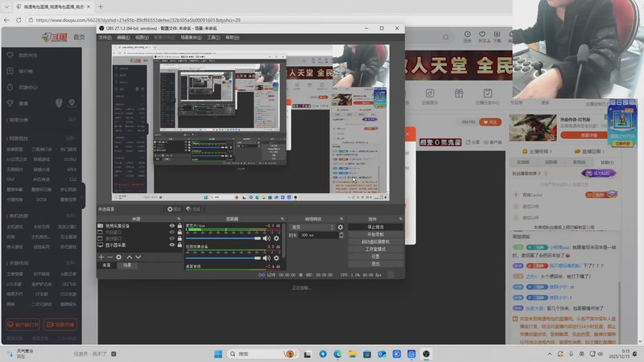This screenshot has width=644, height=362.
Task: Click the orange 关注 follow button
Action: click(x=490, y=122)
